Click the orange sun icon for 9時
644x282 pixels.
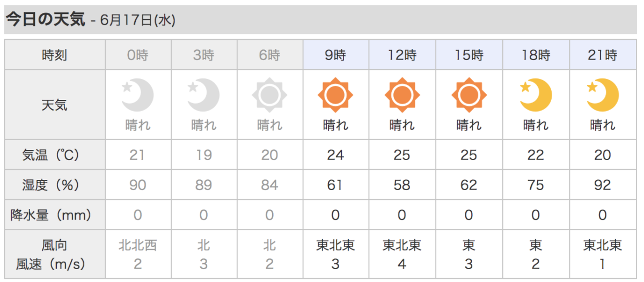click(x=335, y=95)
